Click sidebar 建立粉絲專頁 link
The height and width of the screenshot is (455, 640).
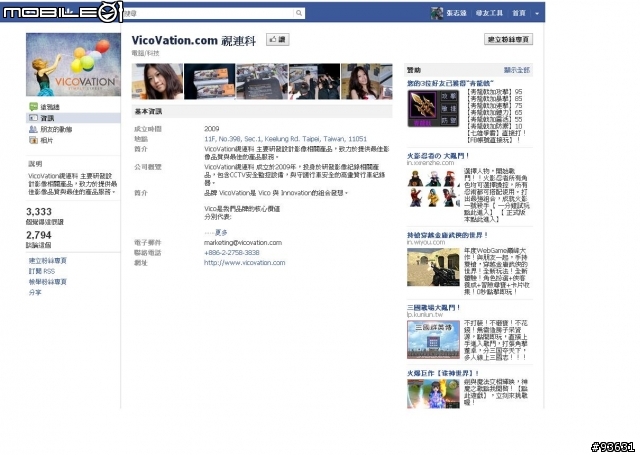coord(47,261)
